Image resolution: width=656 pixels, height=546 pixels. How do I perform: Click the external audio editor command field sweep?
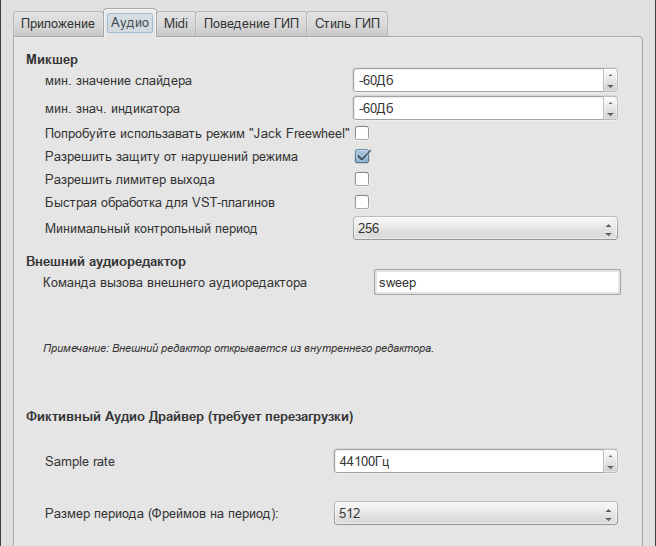497,282
